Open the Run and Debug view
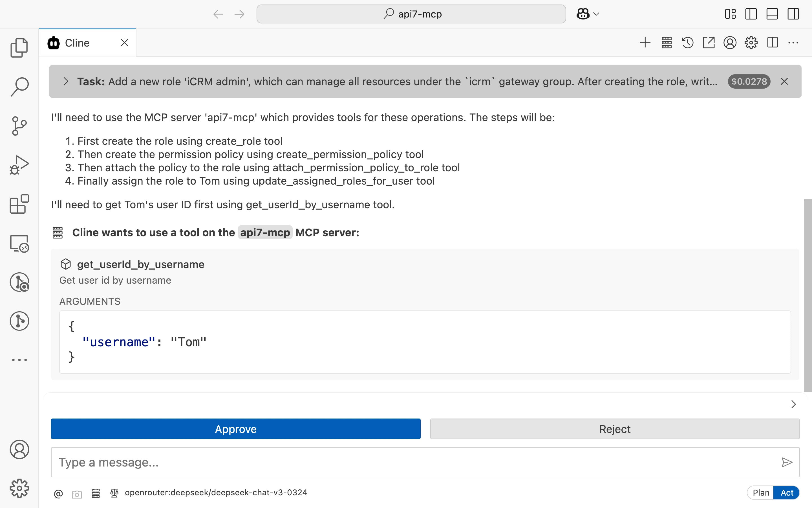The width and height of the screenshot is (812, 508). [19, 165]
